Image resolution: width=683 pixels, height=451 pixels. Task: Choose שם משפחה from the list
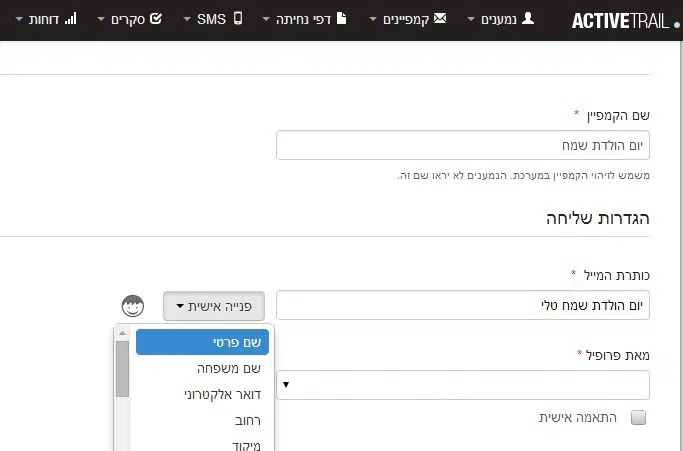point(202,368)
